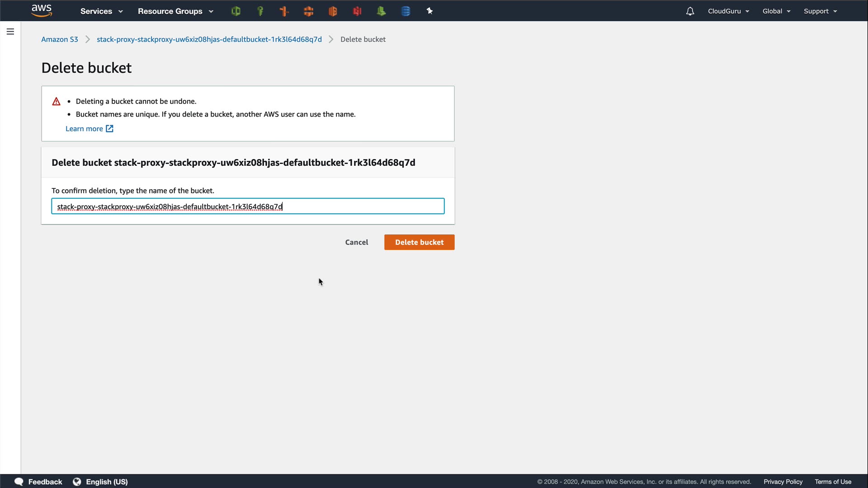Open the blue DynamoDB shortcut icon
The height and width of the screenshot is (488, 868).
click(x=406, y=11)
